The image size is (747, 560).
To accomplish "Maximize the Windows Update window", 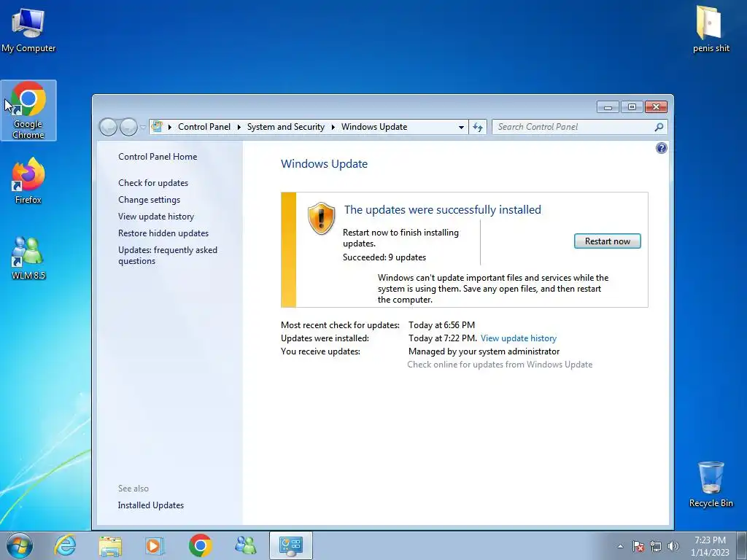I will click(x=632, y=107).
